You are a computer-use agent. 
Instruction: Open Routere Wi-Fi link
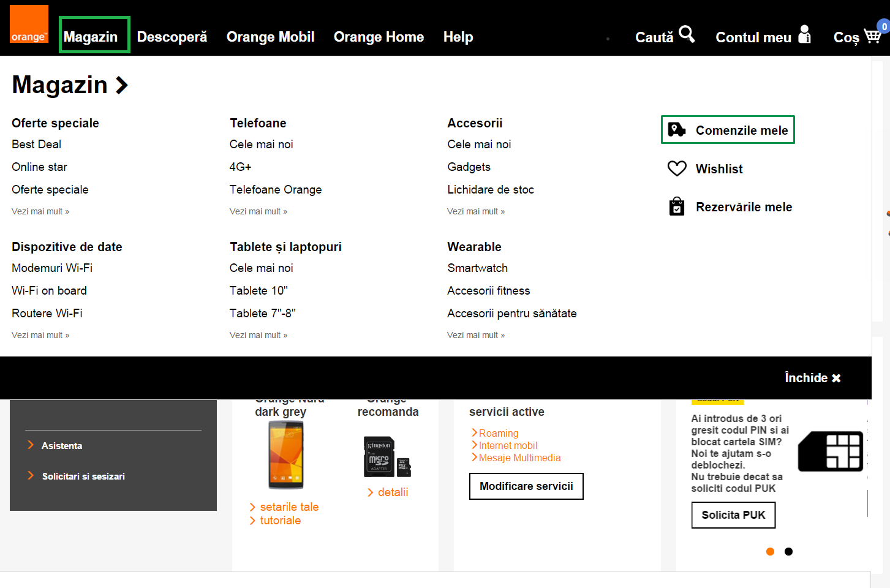[47, 314]
